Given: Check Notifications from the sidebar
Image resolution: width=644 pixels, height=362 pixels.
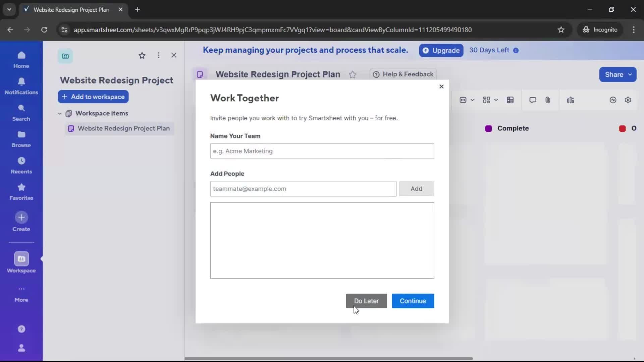Looking at the screenshot, I should [21, 86].
